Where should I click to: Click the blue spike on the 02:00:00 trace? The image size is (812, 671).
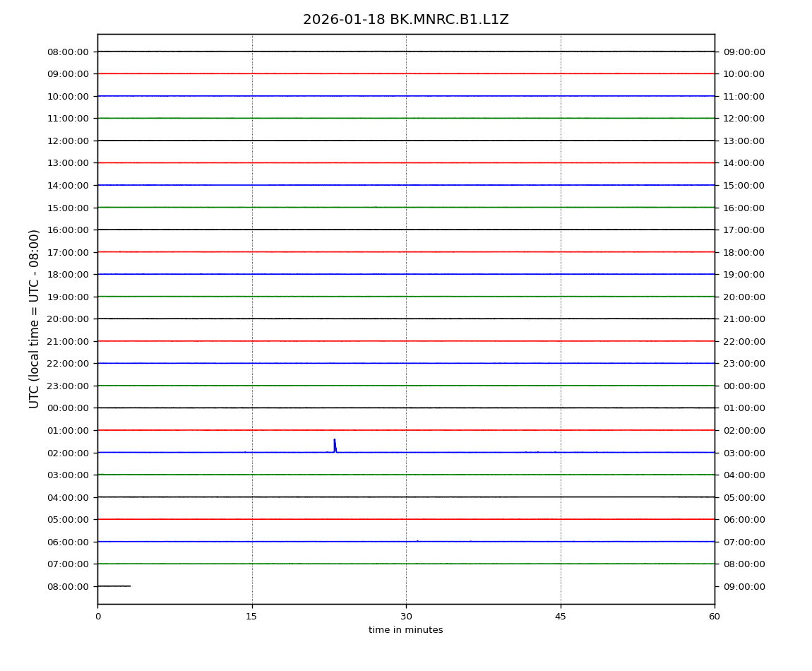335,445
